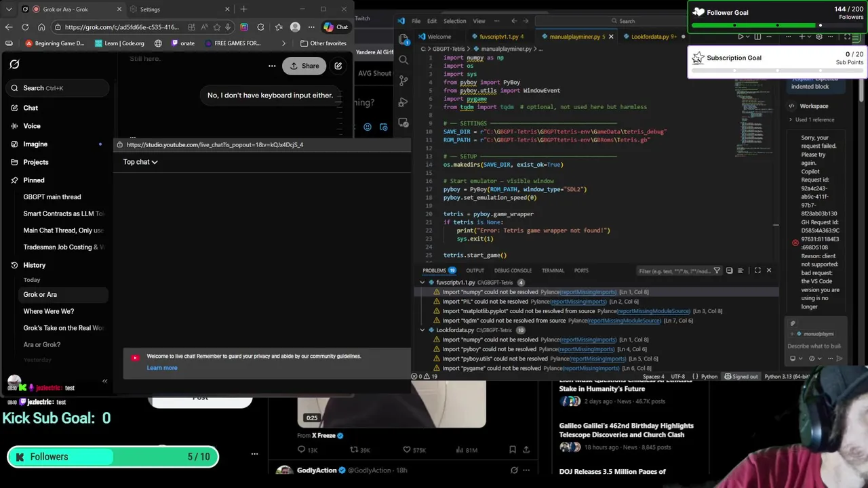This screenshot has width=868, height=488.
Task: Open the File menu in VS Code
Action: tap(416, 21)
